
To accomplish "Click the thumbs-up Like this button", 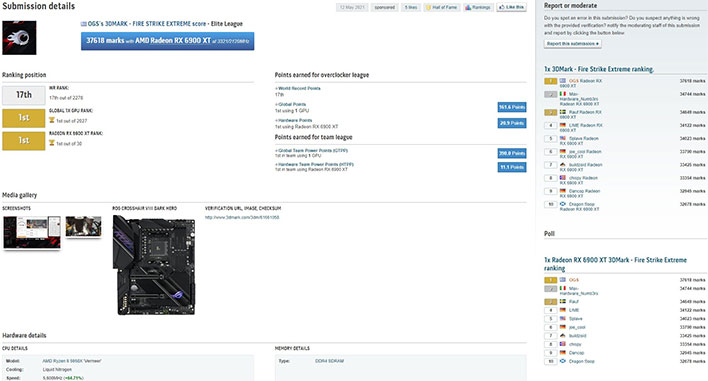I will pyautogui.click(x=512, y=7).
